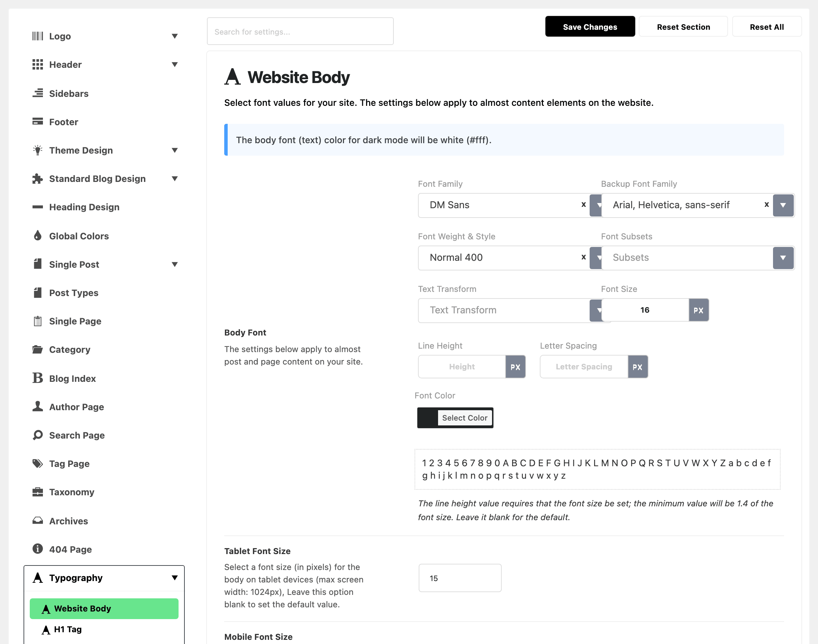818x644 pixels.
Task: Click the Logo barcode icon
Action: (x=38, y=36)
